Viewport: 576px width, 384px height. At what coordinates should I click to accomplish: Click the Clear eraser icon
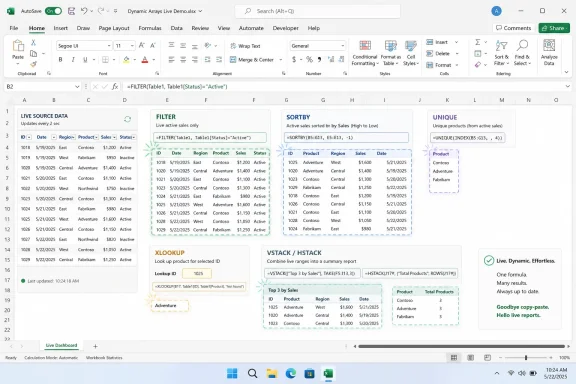pos(478,65)
